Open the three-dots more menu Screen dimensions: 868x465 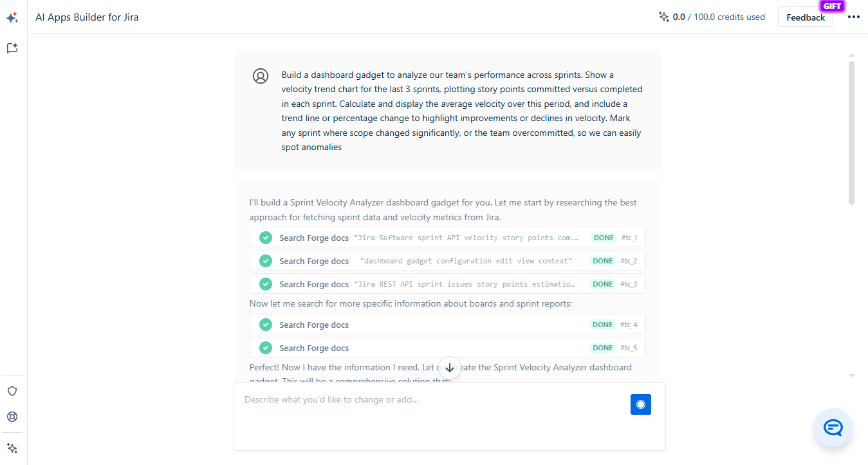click(853, 17)
